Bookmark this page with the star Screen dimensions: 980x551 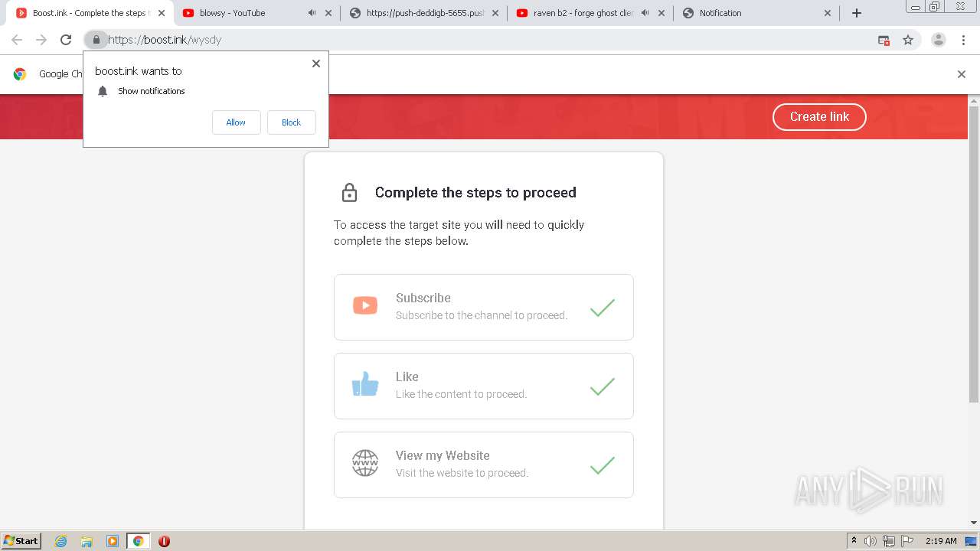coord(908,40)
